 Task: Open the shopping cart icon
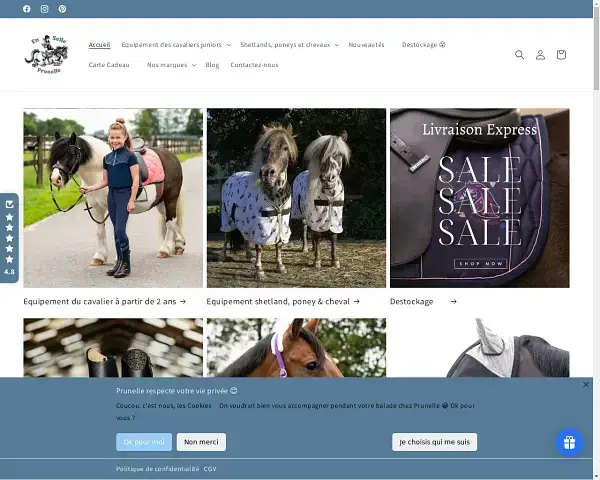point(561,55)
